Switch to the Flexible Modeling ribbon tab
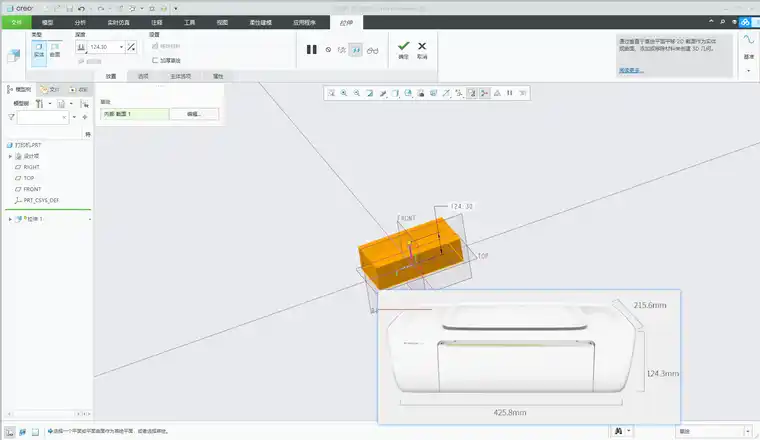Image resolution: width=760 pixels, height=440 pixels. (261, 22)
